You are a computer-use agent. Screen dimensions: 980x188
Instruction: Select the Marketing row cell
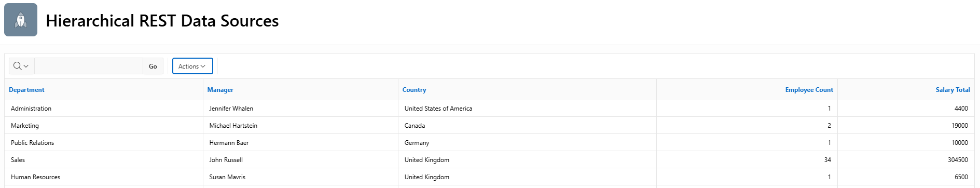[104, 126]
